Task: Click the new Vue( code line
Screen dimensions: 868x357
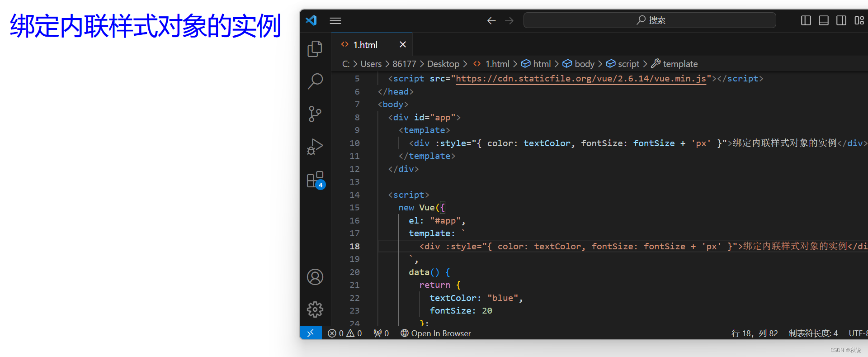Action: [x=421, y=208]
